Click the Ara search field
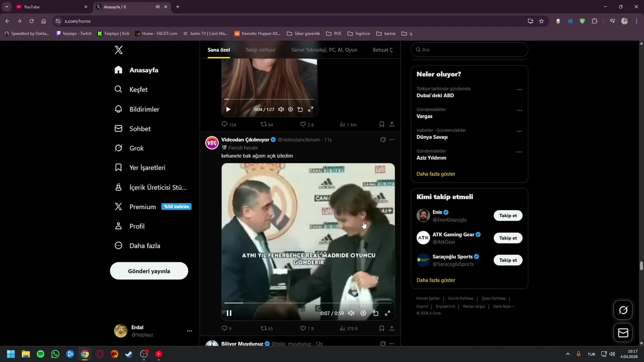 469,50
